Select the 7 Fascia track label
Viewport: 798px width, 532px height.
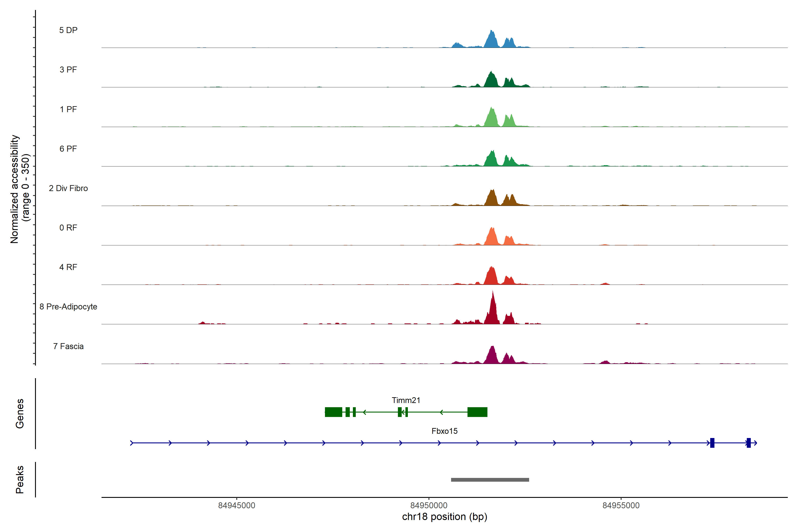[68, 346]
